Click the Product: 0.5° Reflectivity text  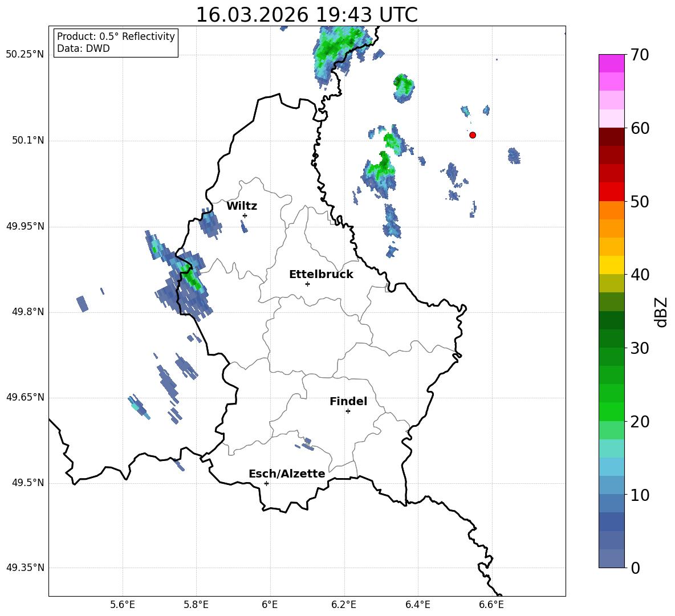tap(116, 36)
